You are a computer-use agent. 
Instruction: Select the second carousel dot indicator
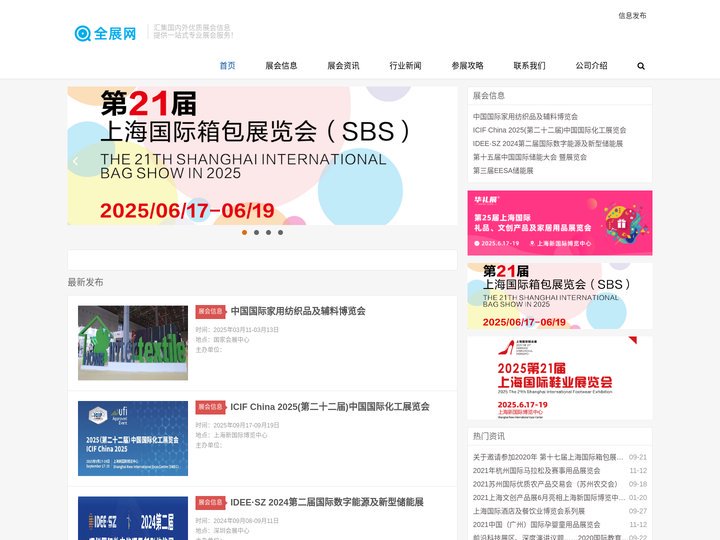(256, 232)
